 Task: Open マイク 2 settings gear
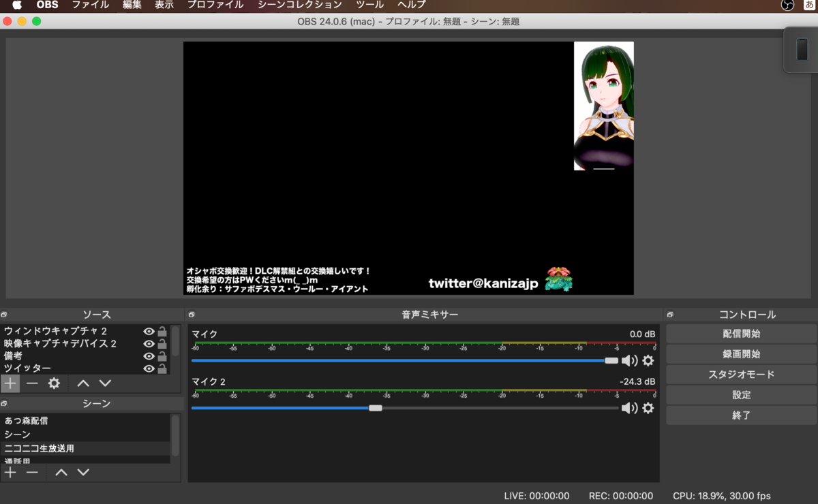(x=648, y=408)
